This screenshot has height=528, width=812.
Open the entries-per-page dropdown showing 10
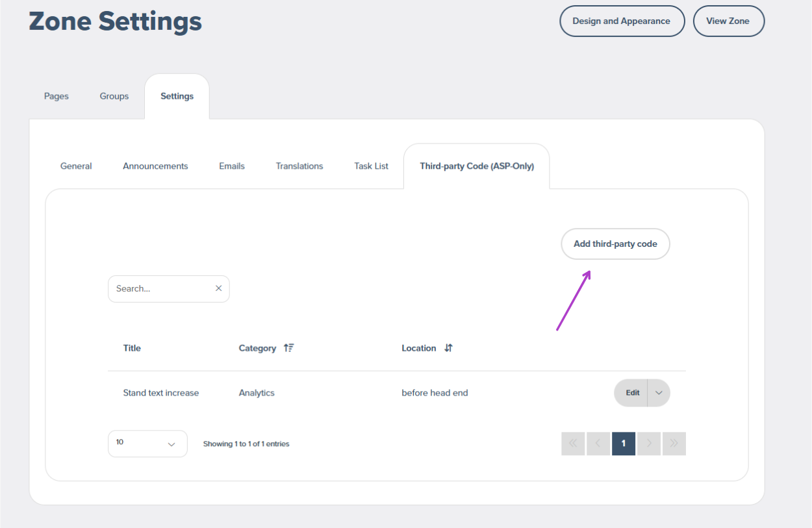pos(147,444)
